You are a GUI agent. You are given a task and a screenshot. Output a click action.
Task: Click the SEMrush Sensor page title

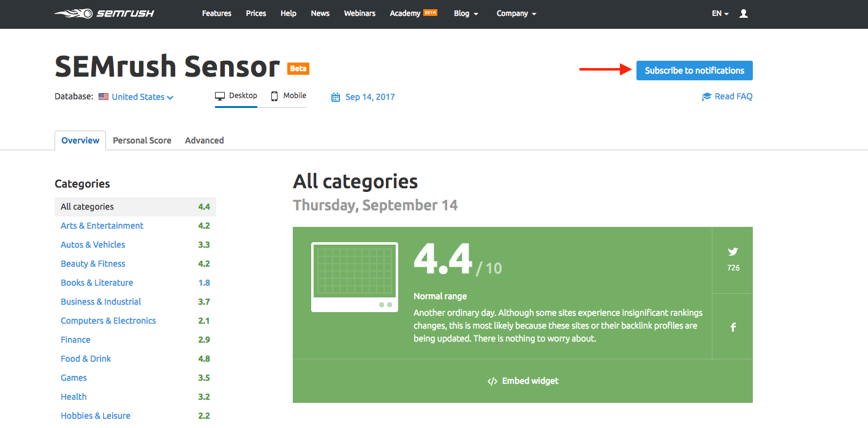[167, 66]
